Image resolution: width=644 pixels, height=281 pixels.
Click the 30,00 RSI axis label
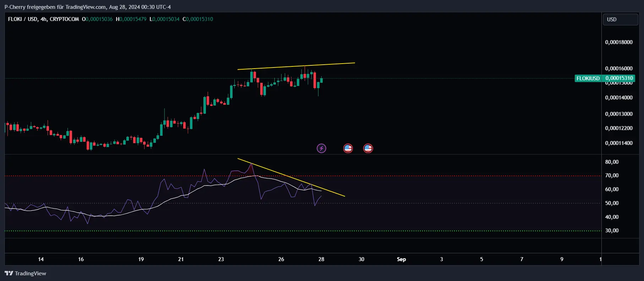point(612,231)
